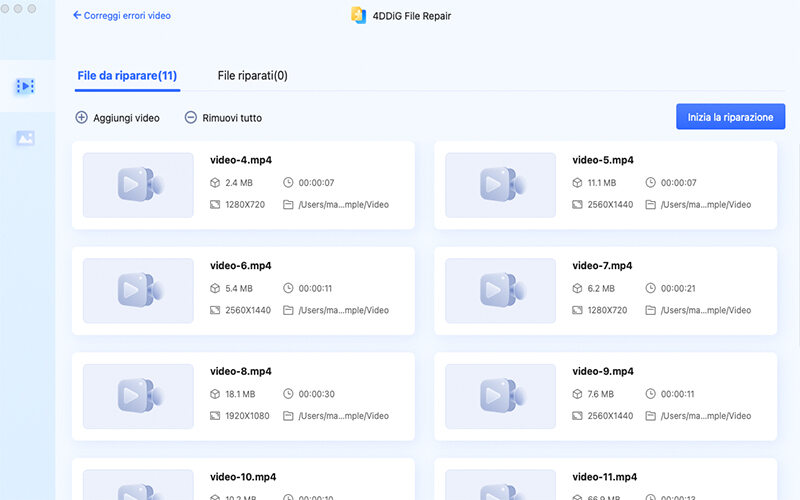Click Aggiungi video label
The height and width of the screenshot is (500, 800).
126,118
